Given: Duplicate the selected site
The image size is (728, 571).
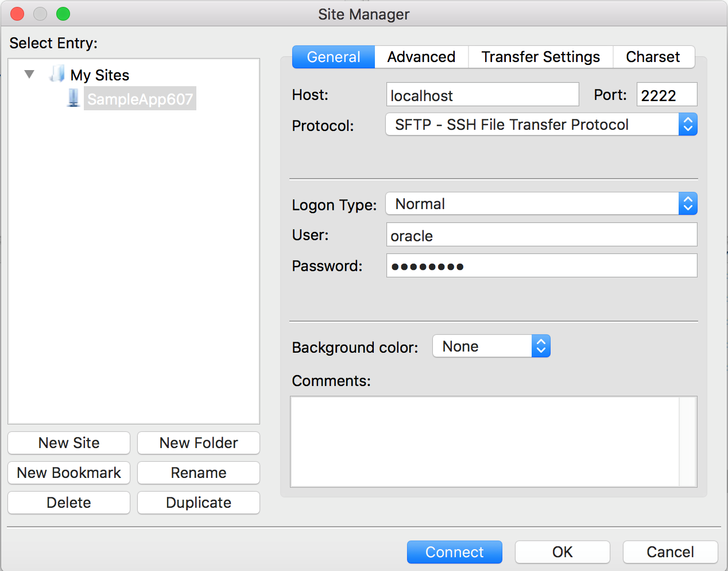Looking at the screenshot, I should [x=199, y=503].
